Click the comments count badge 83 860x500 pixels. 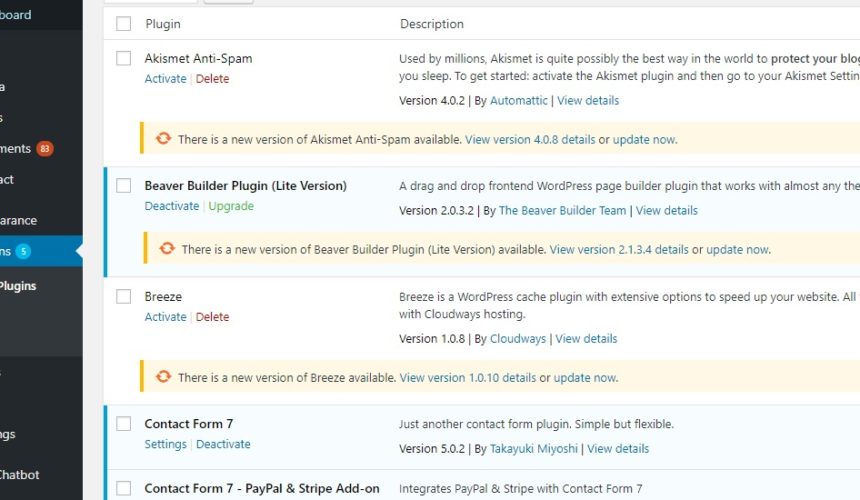pyautogui.click(x=44, y=149)
